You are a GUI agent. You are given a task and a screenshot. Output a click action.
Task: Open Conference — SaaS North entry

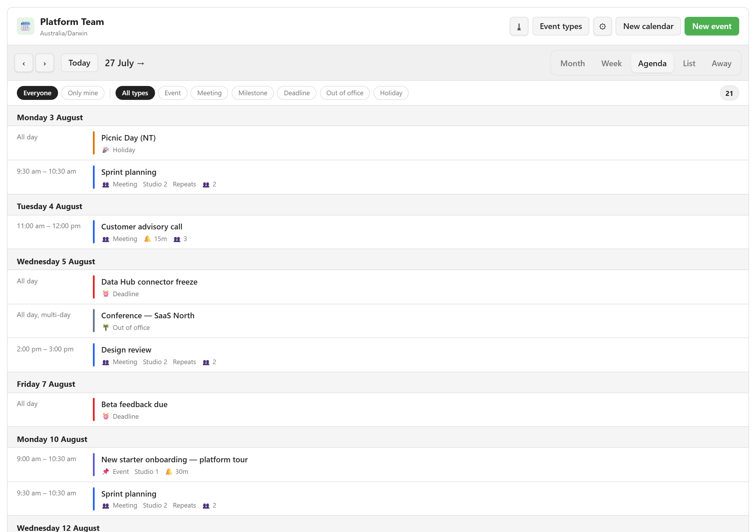[x=378, y=321]
